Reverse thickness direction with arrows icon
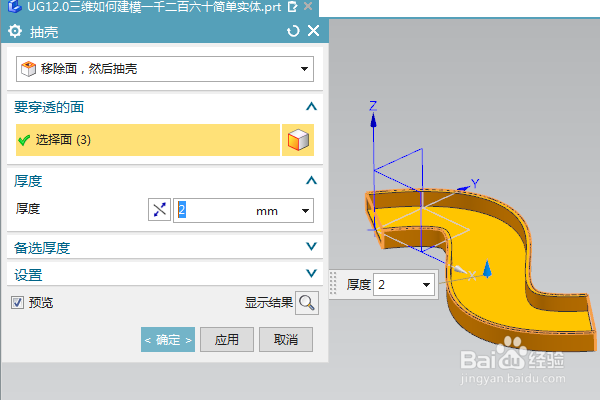Viewport: 600px width, 400px height. [x=159, y=210]
